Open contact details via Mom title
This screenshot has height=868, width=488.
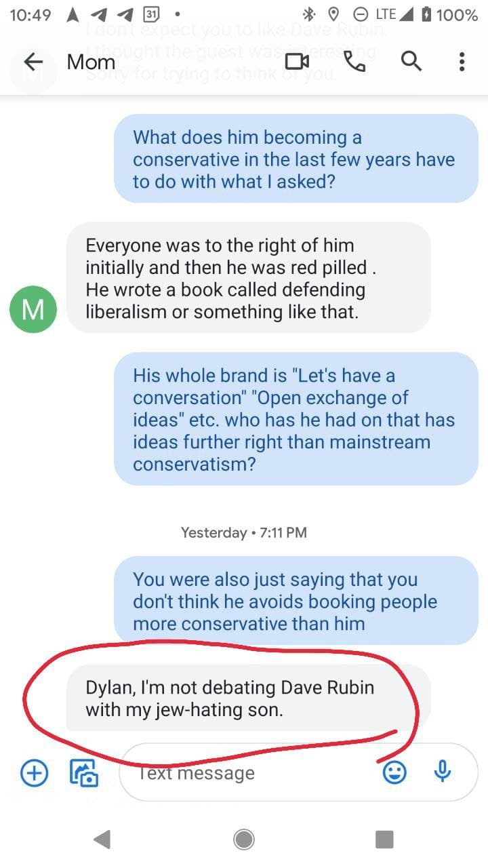point(91,62)
